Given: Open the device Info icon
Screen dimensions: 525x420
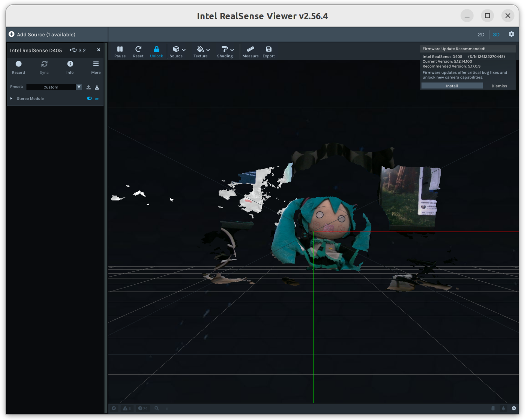Looking at the screenshot, I should point(70,67).
